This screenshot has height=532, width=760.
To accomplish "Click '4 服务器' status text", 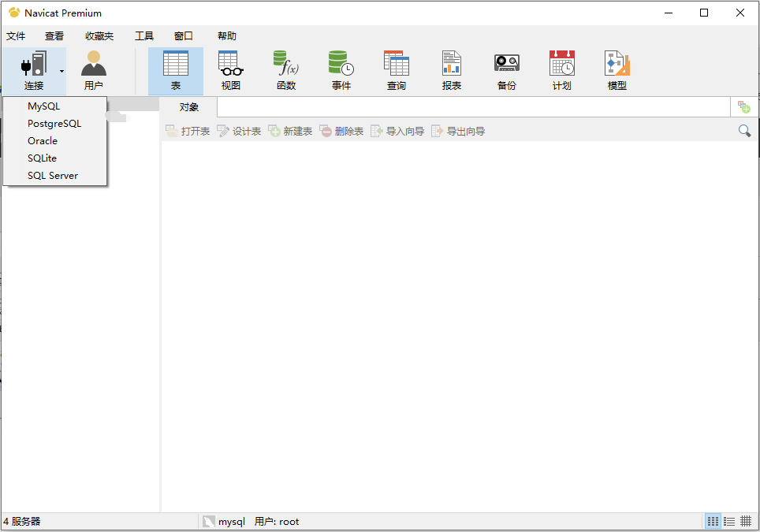I will (x=22, y=522).
